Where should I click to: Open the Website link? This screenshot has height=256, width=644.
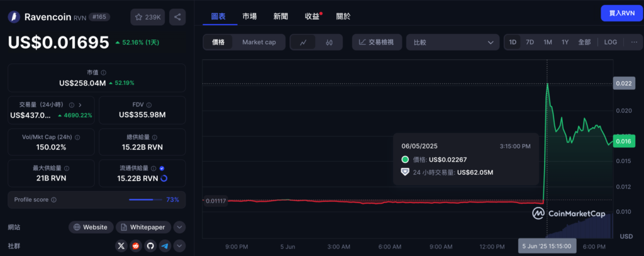pos(91,227)
